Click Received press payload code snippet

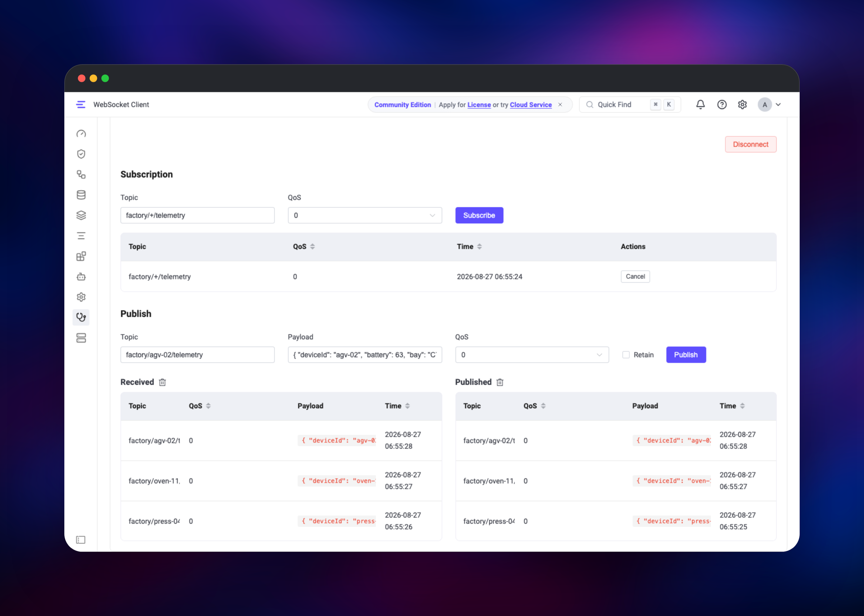point(337,521)
